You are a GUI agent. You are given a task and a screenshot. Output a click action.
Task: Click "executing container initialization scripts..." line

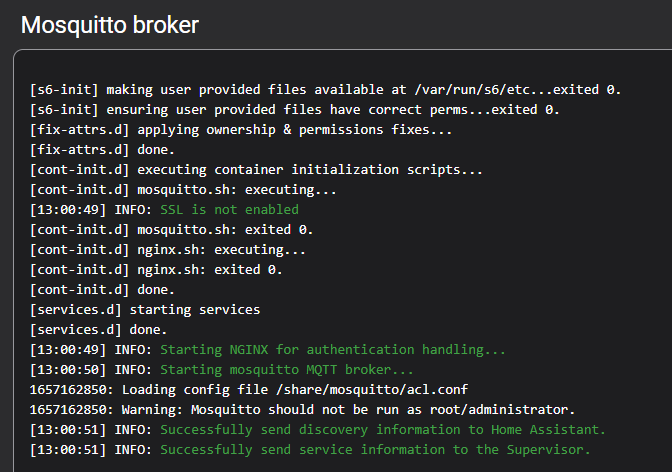click(256, 170)
